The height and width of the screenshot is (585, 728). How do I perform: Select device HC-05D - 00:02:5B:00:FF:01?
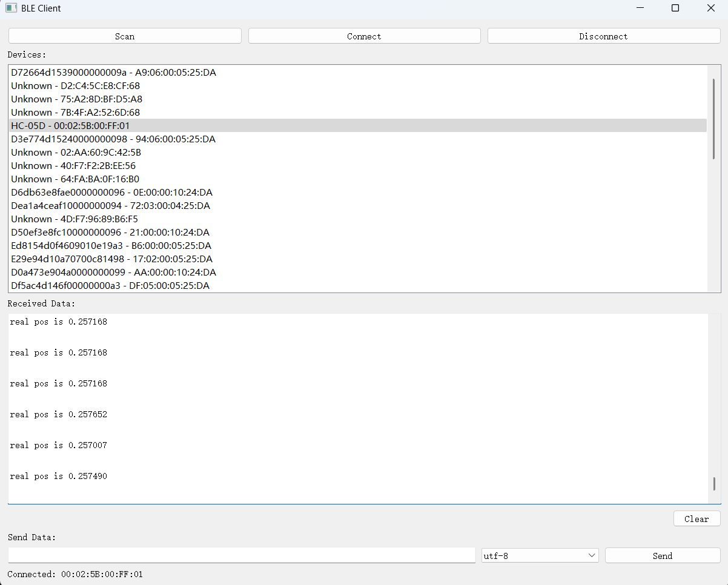tap(359, 125)
